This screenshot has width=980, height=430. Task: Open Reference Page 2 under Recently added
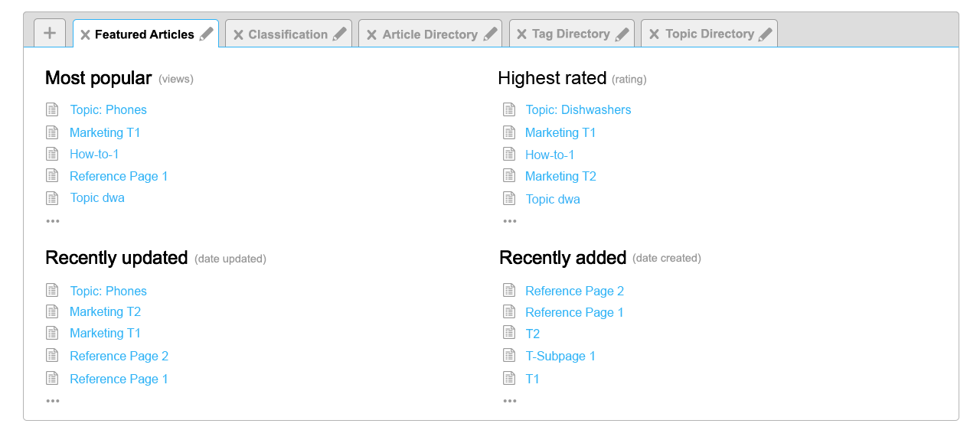coord(574,291)
